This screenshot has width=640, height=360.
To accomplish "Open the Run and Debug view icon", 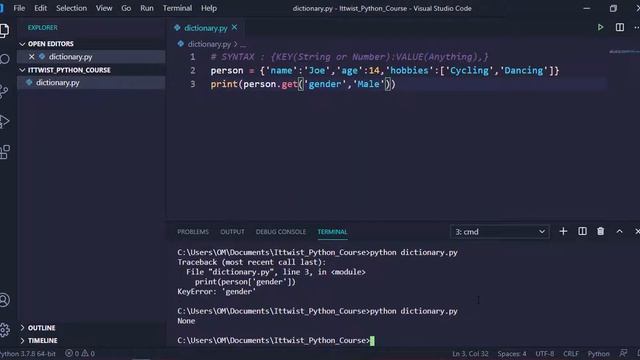I will (4, 121).
